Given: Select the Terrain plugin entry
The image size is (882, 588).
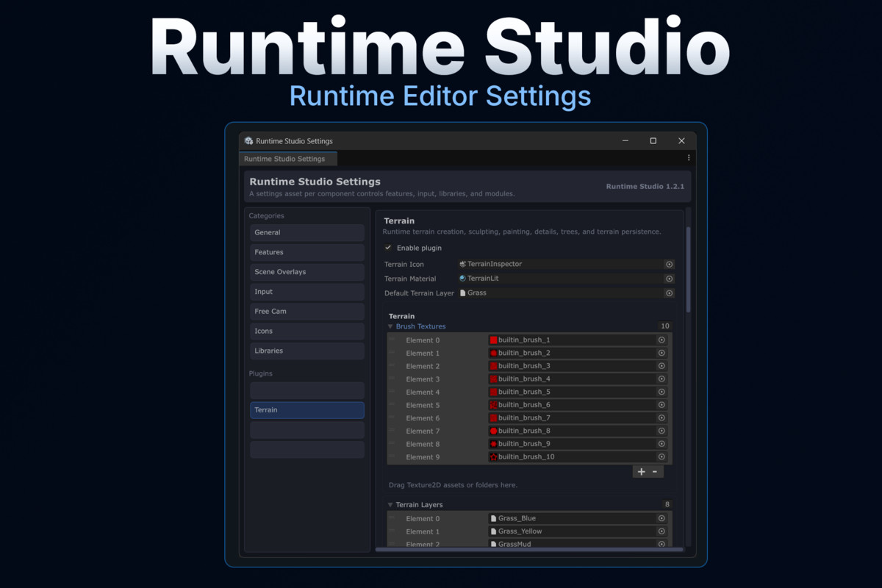Looking at the screenshot, I should [x=307, y=410].
